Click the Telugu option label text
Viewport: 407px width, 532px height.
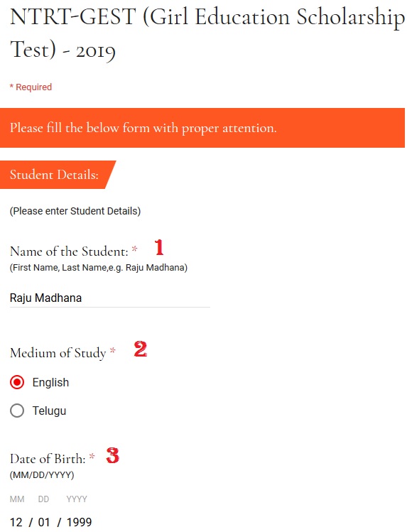pyautogui.click(x=49, y=411)
